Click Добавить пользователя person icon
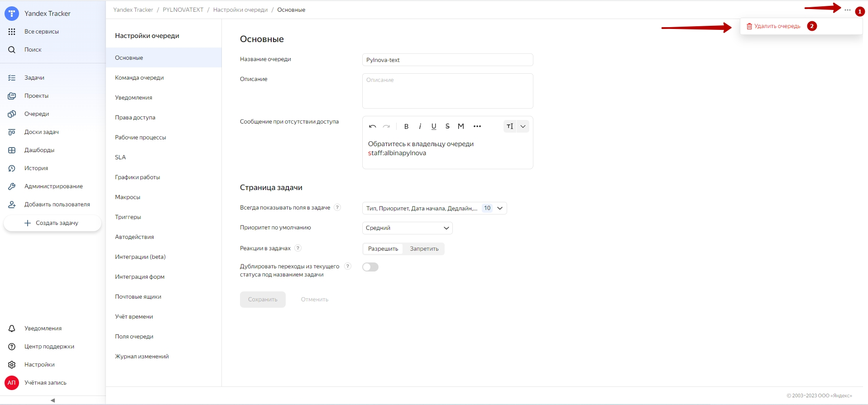 12,205
